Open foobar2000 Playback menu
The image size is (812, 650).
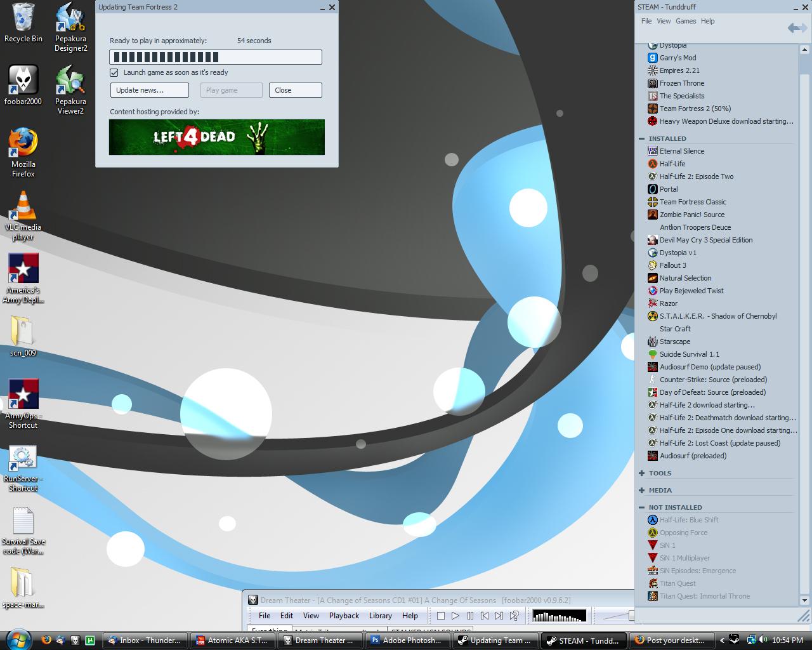(x=344, y=616)
